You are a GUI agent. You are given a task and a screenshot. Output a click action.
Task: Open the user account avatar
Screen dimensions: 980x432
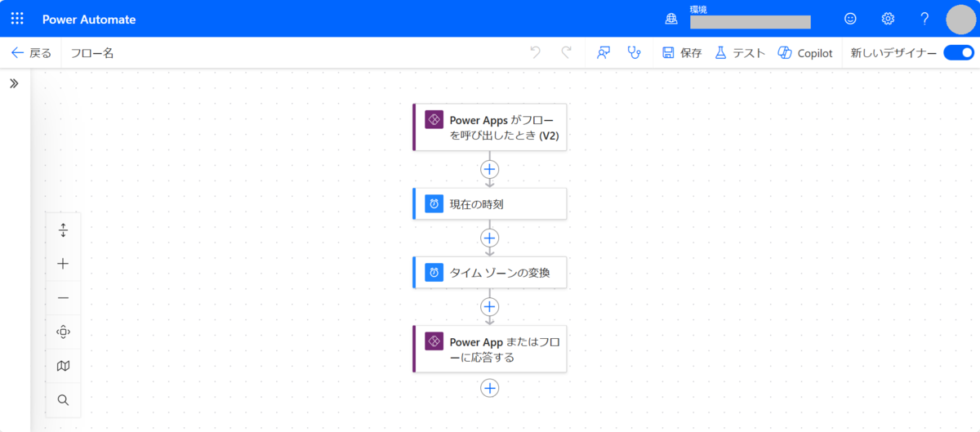coord(961,19)
